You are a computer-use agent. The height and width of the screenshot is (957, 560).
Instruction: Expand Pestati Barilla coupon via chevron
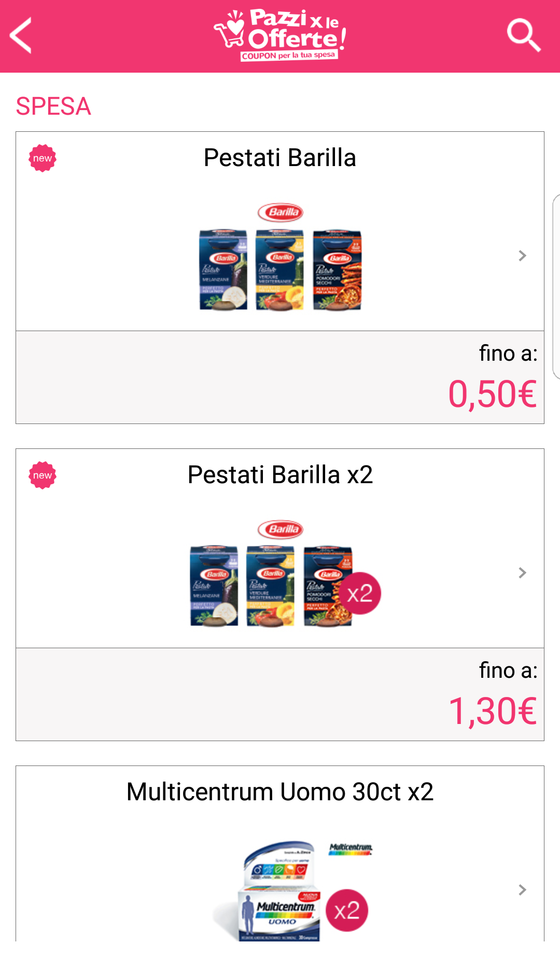coord(522,256)
